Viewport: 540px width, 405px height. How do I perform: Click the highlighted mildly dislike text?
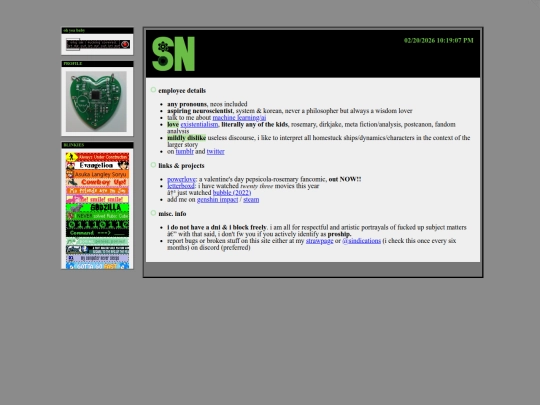tap(186, 138)
